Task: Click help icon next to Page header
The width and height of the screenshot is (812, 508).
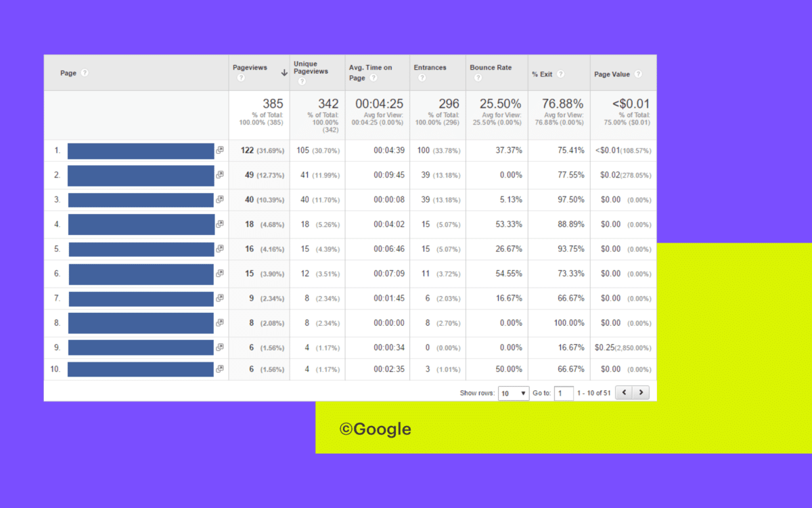Action: [85, 73]
